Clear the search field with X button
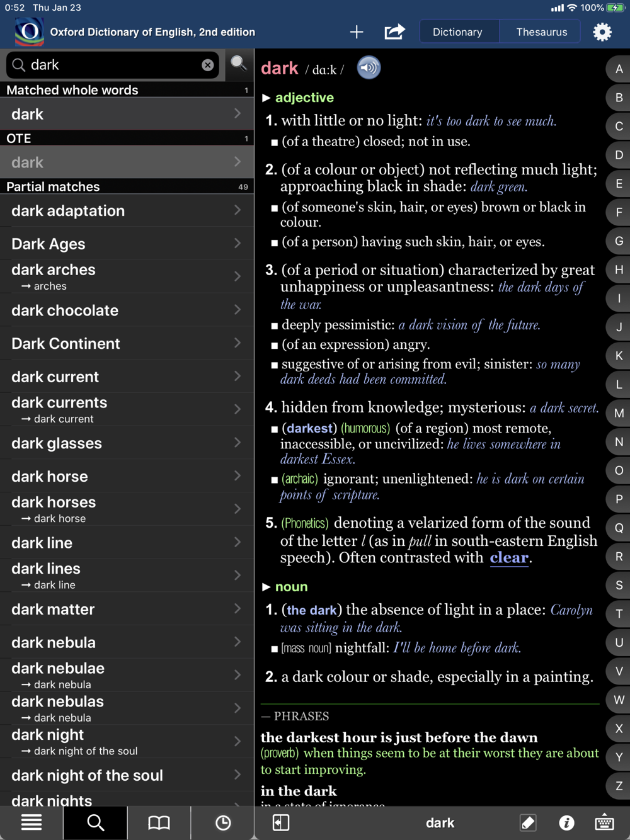The image size is (630, 840). (x=207, y=65)
